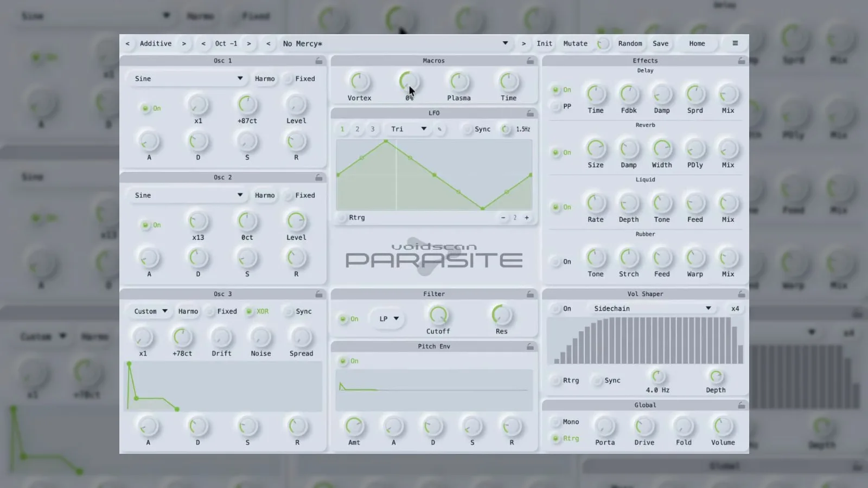Click the Macros panel lock icon

(530, 61)
